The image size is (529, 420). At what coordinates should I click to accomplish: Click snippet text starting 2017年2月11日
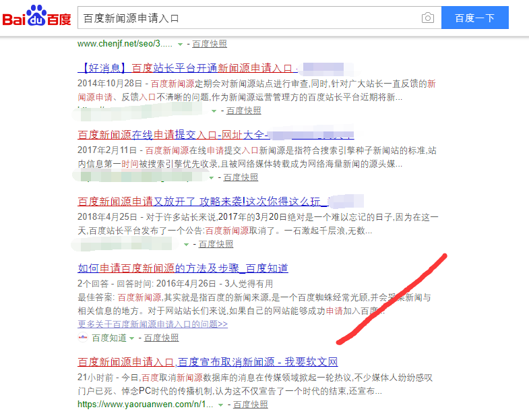click(257, 157)
